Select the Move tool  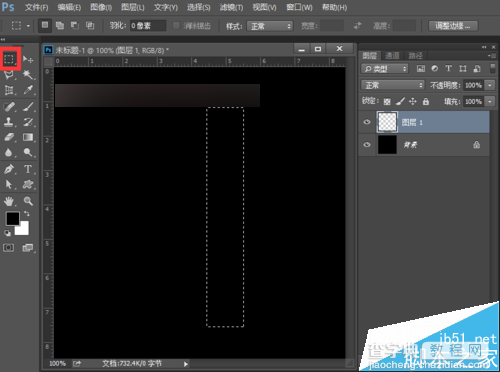click(28, 59)
